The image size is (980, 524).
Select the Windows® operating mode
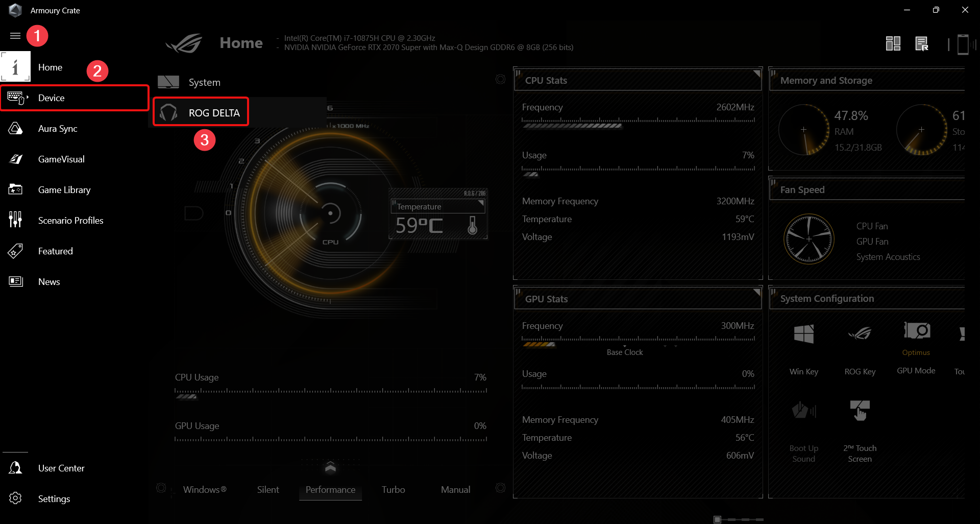(205, 489)
